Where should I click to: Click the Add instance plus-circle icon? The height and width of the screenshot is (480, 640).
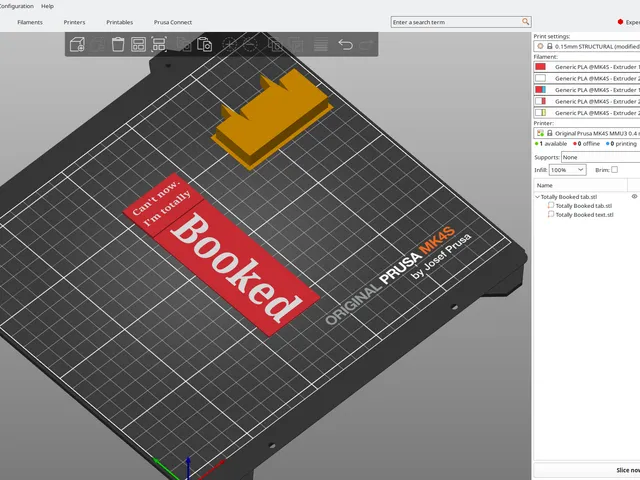click(229, 44)
